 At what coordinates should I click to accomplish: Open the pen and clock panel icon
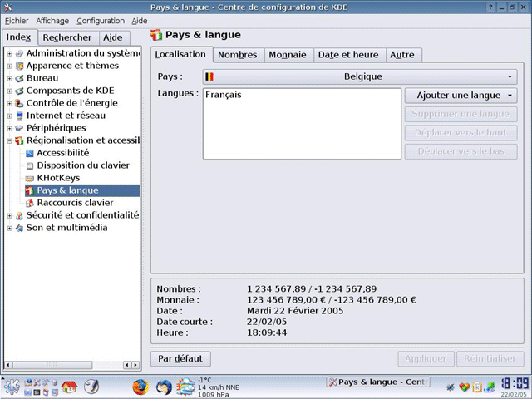pyautogui.click(x=91, y=387)
